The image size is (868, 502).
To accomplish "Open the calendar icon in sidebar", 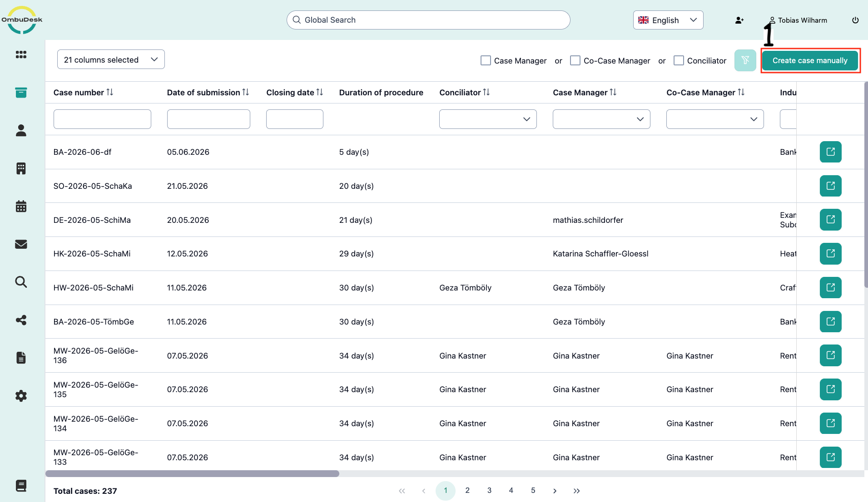I will (x=21, y=207).
